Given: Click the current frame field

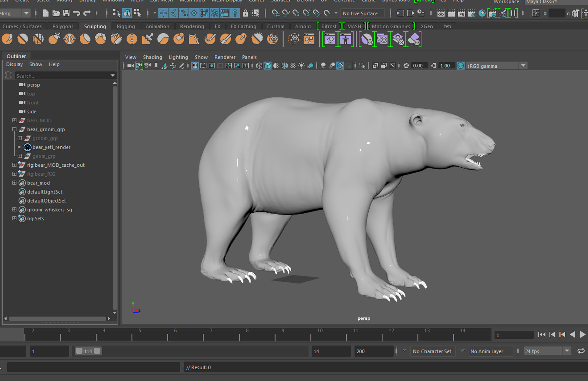Looking at the screenshot, I should click(514, 335).
